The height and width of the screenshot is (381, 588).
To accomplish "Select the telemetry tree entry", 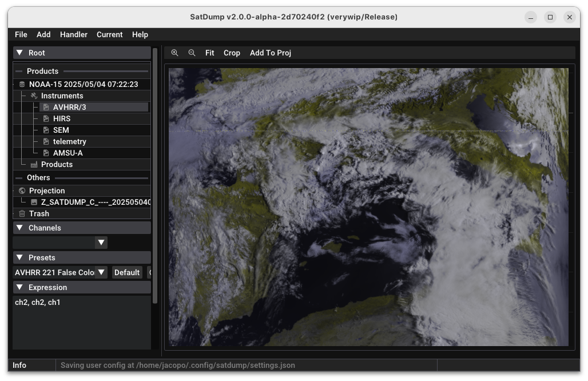I will pyautogui.click(x=69, y=141).
